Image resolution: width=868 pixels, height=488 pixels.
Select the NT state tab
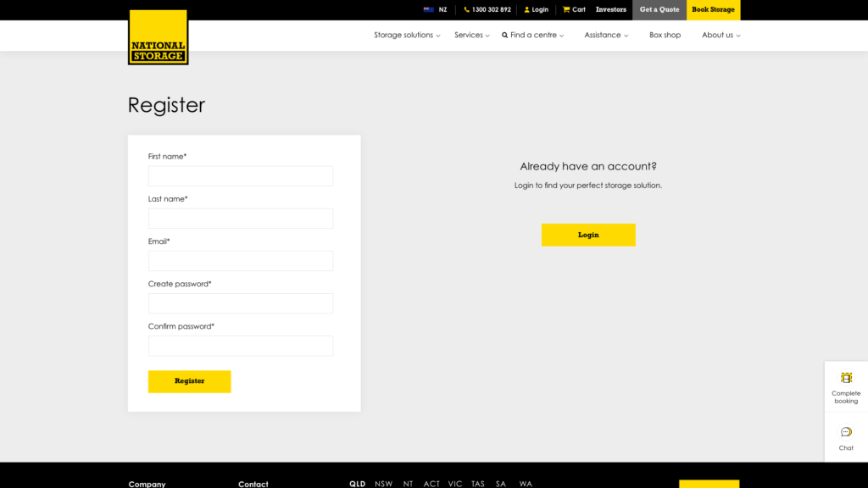click(x=408, y=484)
